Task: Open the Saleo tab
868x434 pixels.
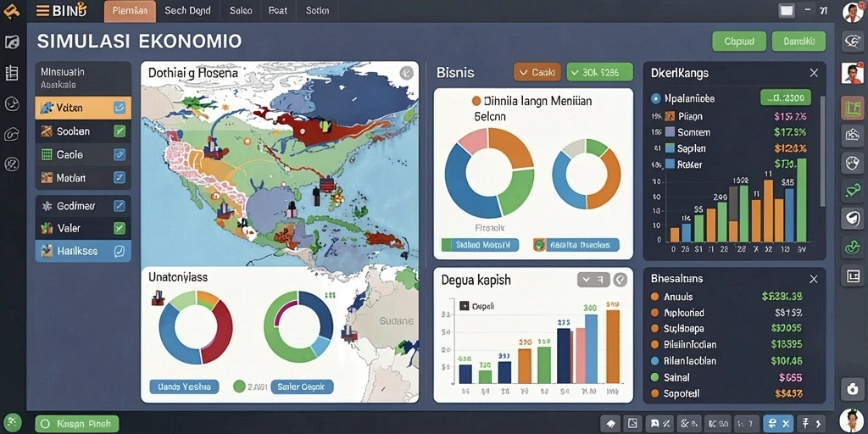Action: coord(241,10)
